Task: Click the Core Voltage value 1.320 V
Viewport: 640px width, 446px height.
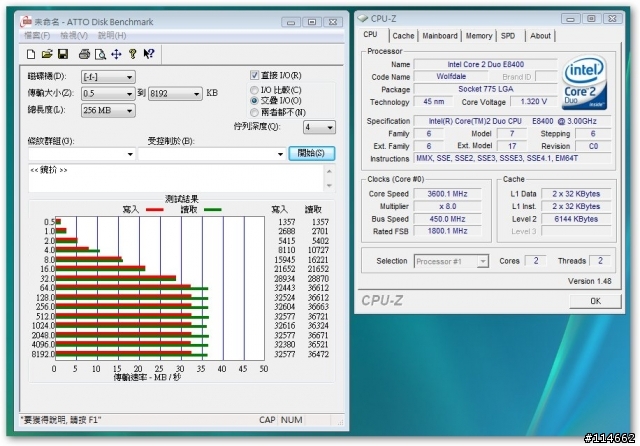Action: (x=533, y=101)
